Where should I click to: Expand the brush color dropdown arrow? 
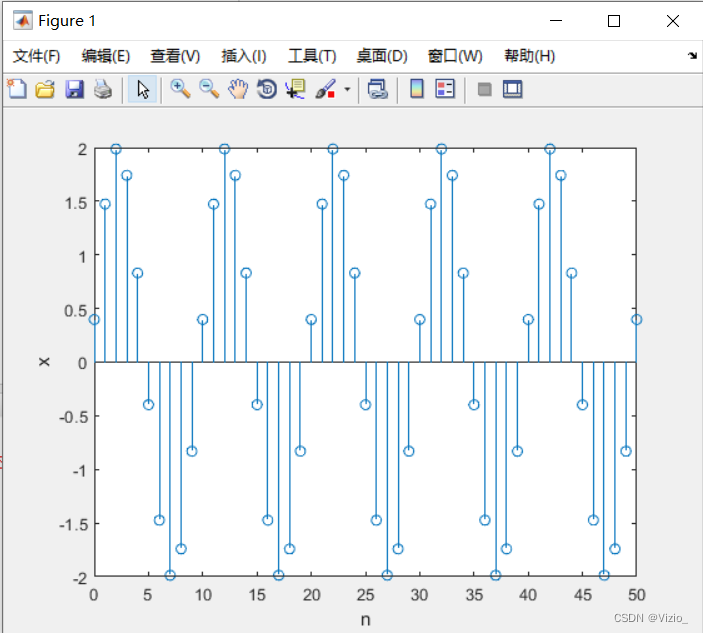(x=347, y=89)
